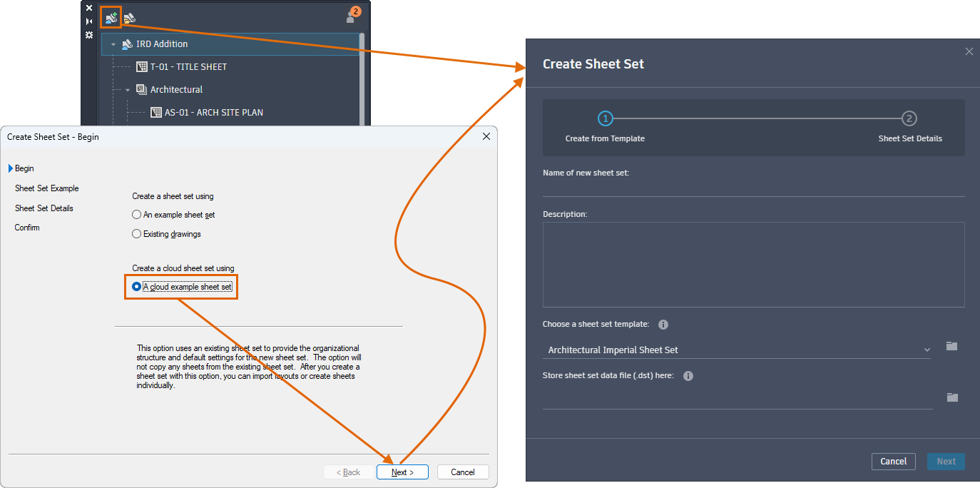Click the T-01 title sheet icon
This screenshot has height=488, width=980.
[x=141, y=67]
